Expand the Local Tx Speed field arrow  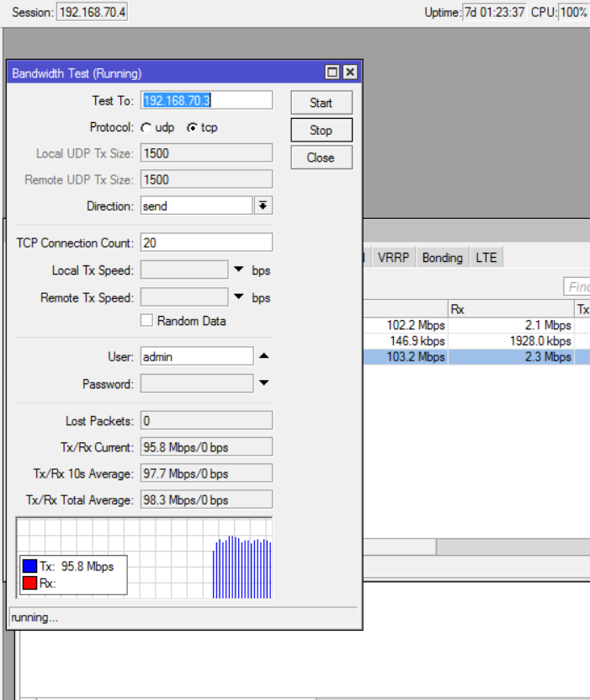[239, 270]
